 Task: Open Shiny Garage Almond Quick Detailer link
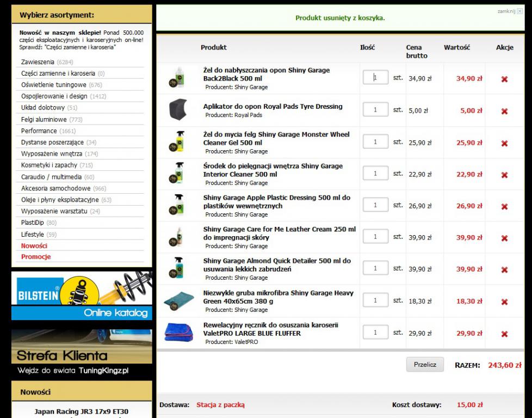277,265
